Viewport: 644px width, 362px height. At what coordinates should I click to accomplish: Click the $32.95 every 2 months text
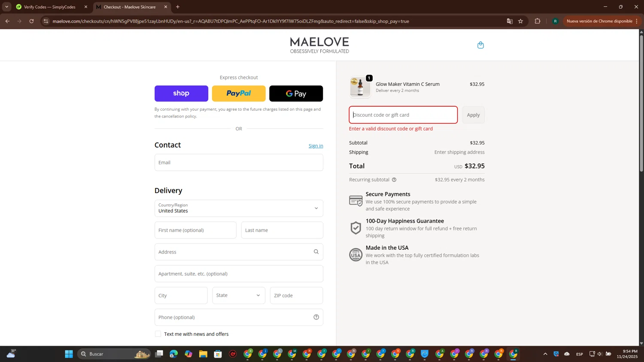[x=459, y=180]
